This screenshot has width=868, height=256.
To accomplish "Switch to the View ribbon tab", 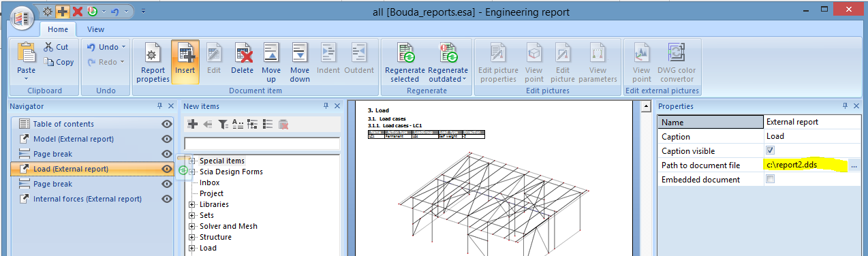I will 95,29.
